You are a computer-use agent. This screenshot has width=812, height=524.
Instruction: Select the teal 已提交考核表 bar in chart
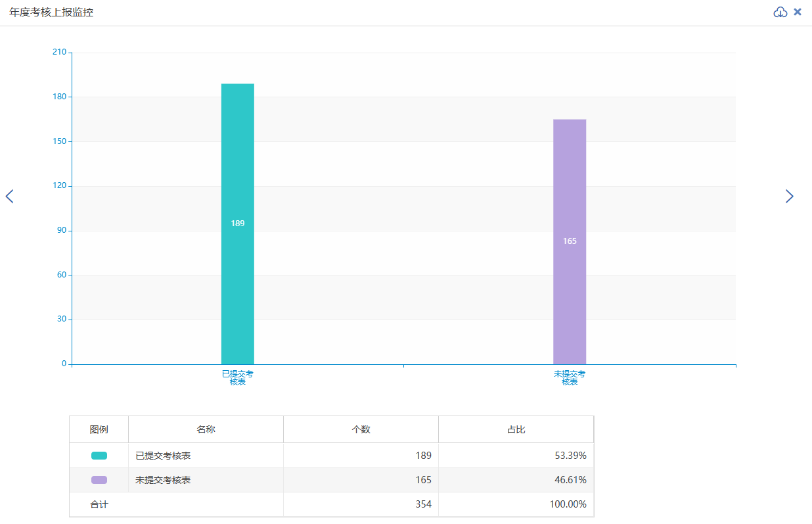[237, 224]
